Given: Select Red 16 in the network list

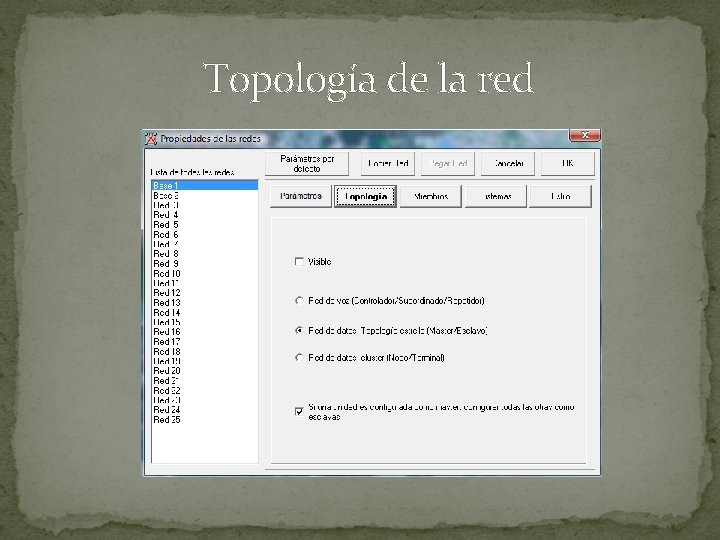Looking at the screenshot, I should 205,332.
